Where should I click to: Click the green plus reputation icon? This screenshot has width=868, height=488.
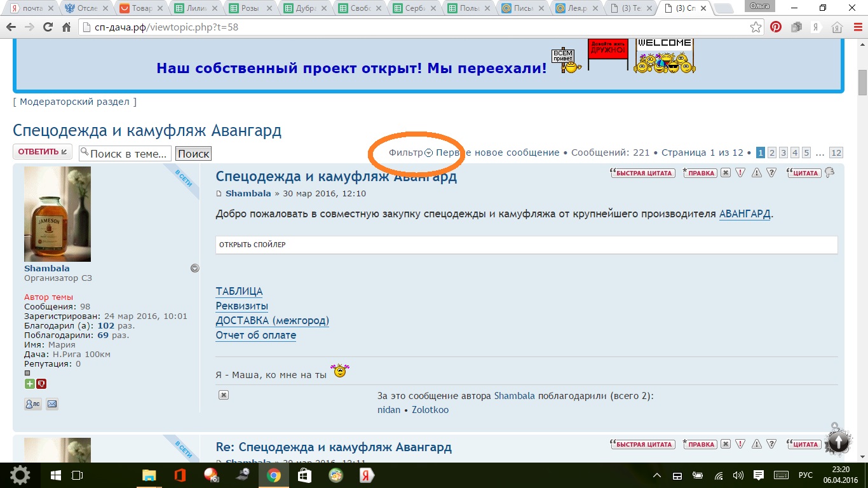tap(29, 384)
